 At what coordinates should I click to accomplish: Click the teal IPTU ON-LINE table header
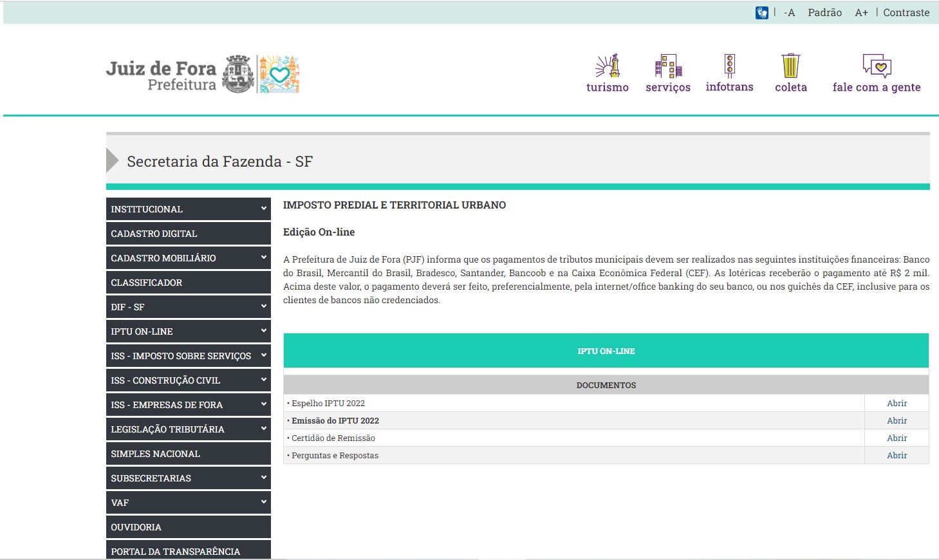coord(606,351)
